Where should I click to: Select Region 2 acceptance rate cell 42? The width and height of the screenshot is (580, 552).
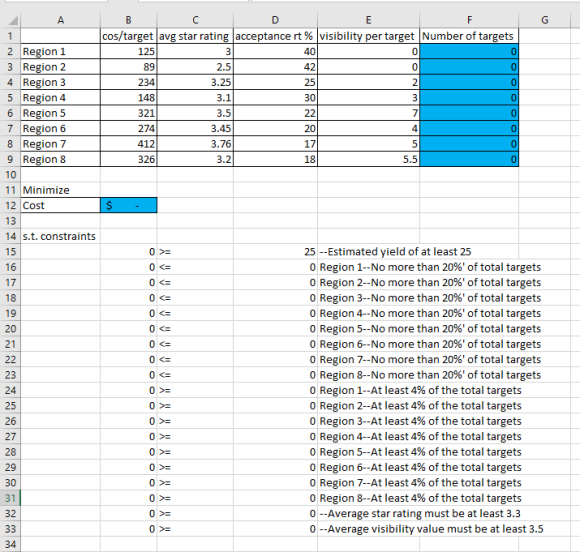point(275,67)
